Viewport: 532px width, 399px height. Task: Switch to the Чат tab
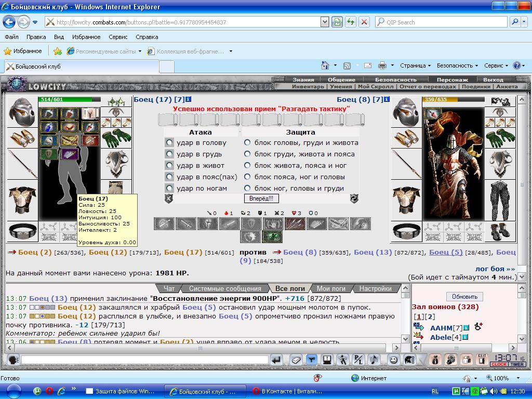tap(169, 288)
